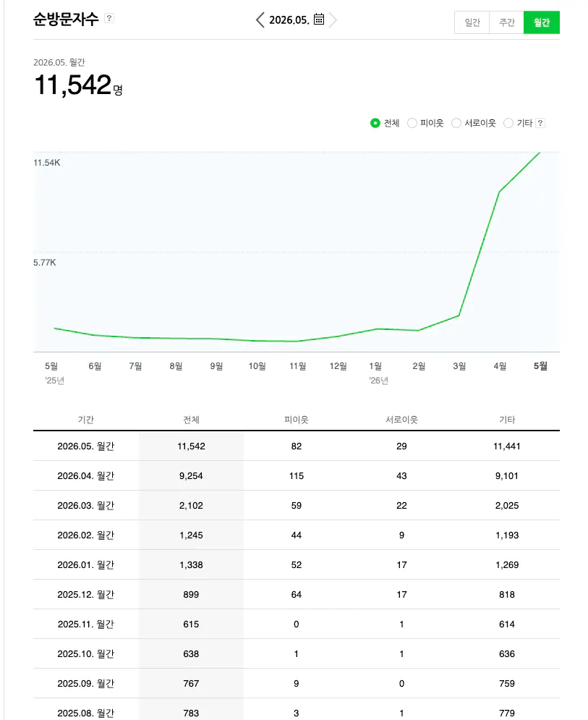Click the 11월 axis label
Image resolution: width=588 pixels, height=720 pixels.
click(297, 366)
